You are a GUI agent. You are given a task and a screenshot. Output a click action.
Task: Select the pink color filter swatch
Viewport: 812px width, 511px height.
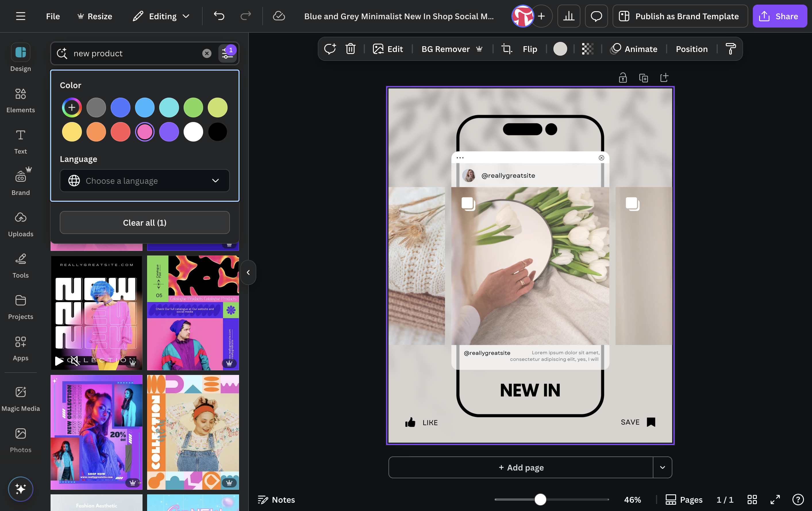click(145, 132)
